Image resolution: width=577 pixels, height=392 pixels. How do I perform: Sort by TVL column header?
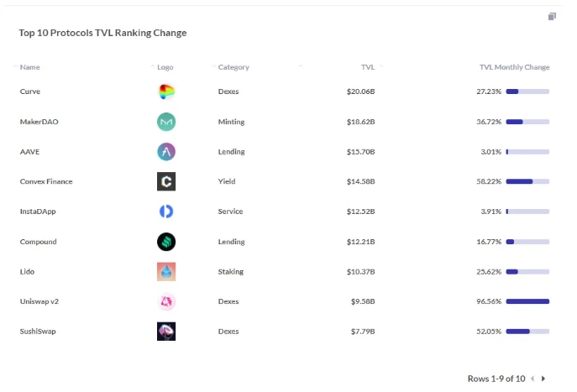tap(368, 67)
